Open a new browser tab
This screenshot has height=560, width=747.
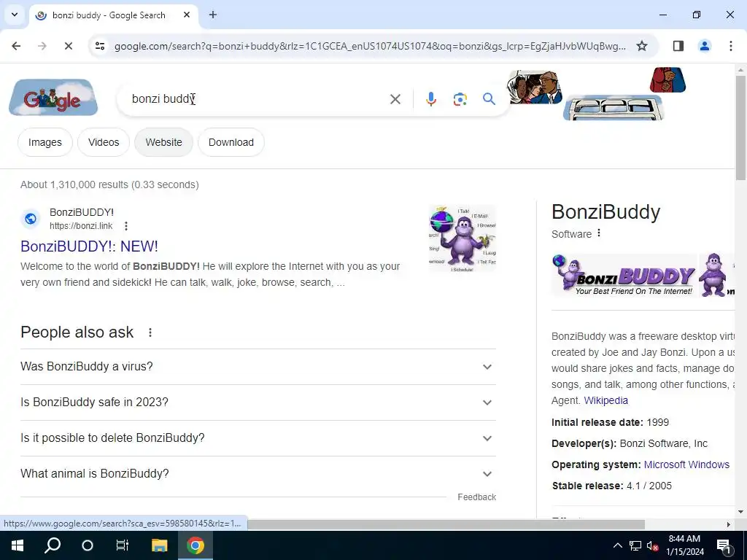coord(213,15)
